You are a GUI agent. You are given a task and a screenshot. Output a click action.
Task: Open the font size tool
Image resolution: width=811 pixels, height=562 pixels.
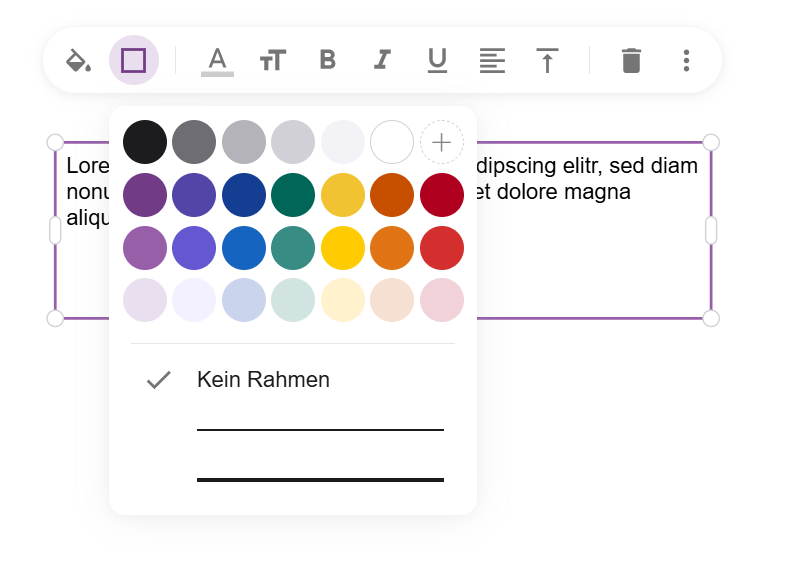click(273, 60)
